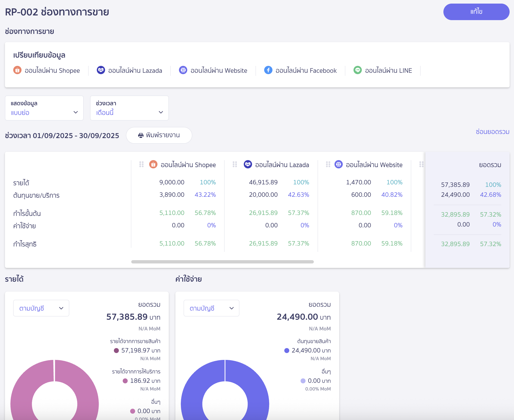Click the LINE icon in comparison bar

(x=358, y=70)
